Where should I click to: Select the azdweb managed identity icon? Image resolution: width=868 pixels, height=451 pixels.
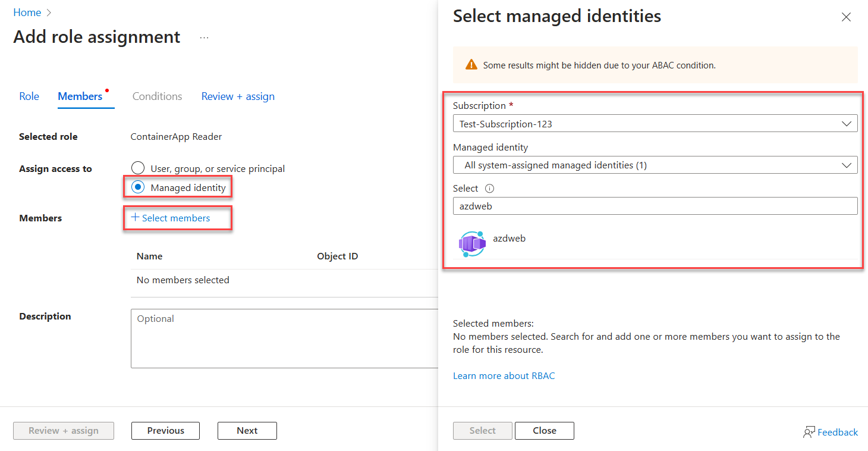(x=471, y=243)
